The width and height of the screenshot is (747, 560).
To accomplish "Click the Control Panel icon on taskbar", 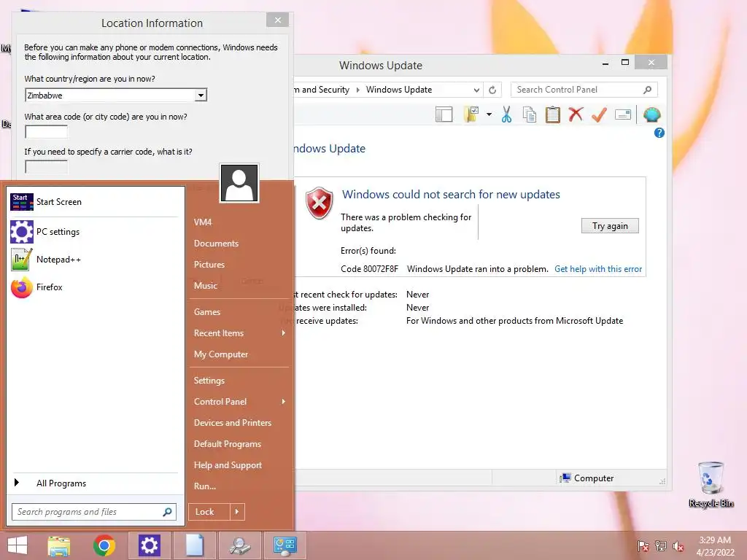I will coord(285,545).
